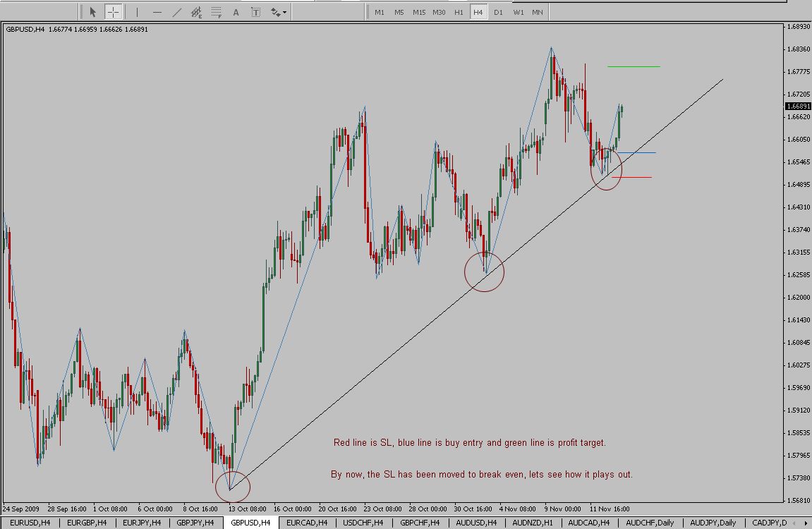Select the text label tool

(x=255, y=12)
